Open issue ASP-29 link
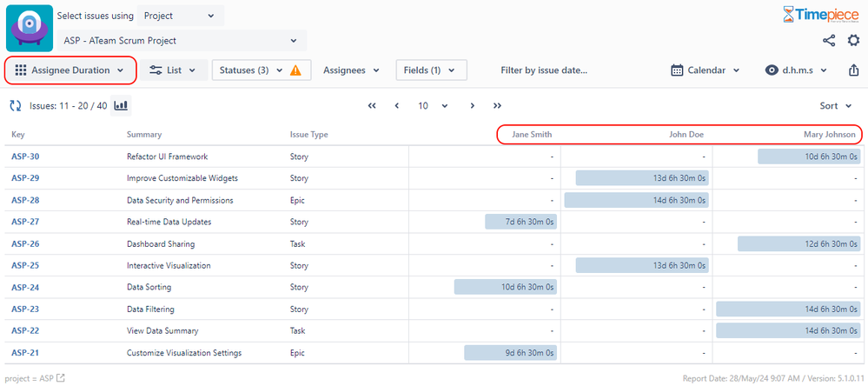Image resolution: width=868 pixels, height=386 pixels. pos(25,178)
